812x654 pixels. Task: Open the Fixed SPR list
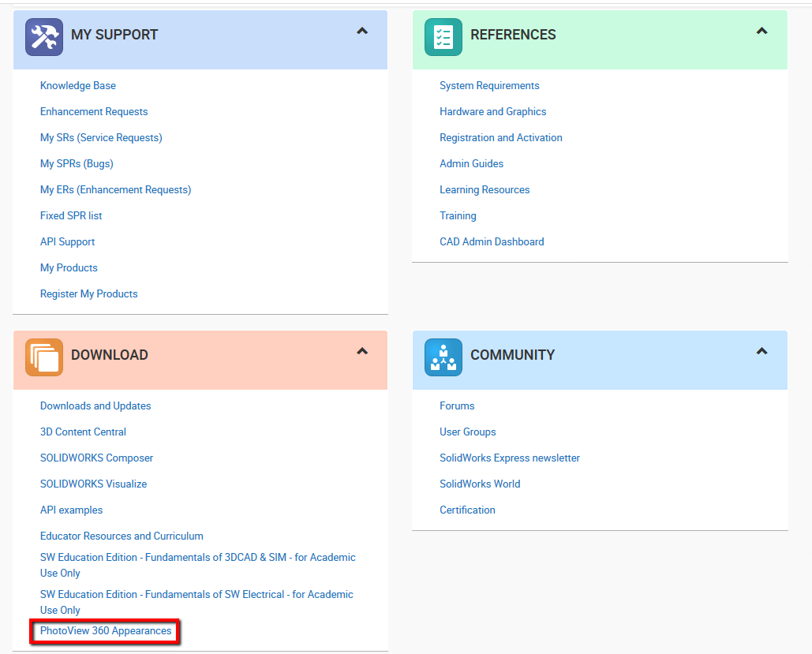[71, 215]
